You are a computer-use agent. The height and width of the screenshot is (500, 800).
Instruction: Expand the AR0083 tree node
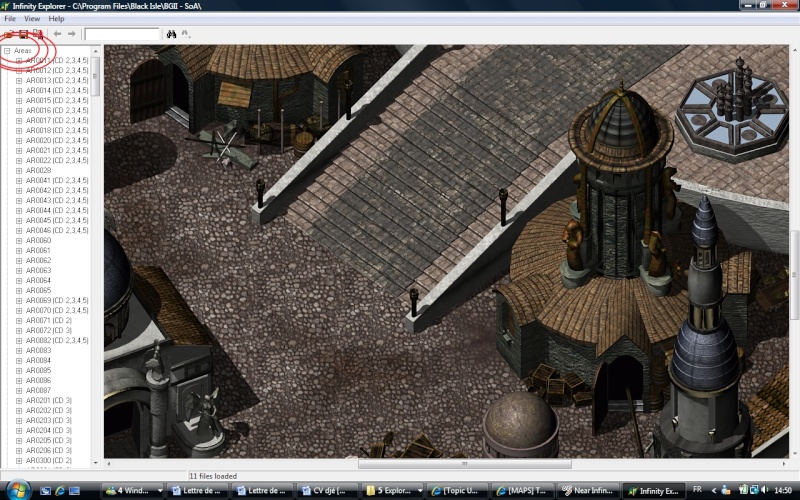(x=19, y=351)
